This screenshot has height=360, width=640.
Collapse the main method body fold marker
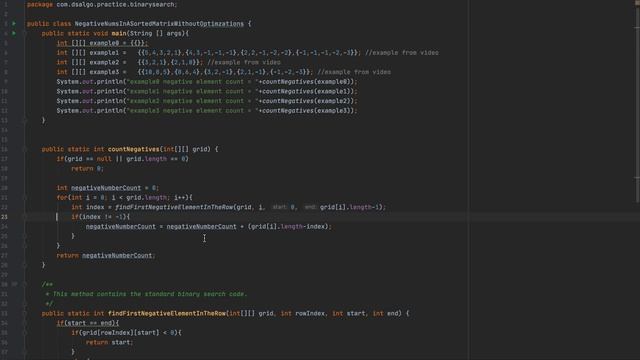pos(24,33)
